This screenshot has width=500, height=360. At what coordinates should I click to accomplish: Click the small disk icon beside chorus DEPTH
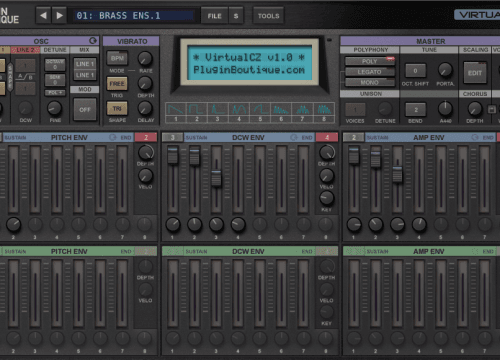[x=492, y=109]
